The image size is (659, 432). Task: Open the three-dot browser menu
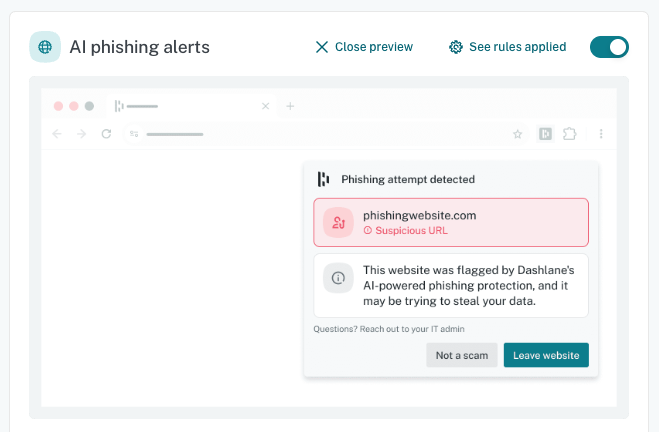601,134
